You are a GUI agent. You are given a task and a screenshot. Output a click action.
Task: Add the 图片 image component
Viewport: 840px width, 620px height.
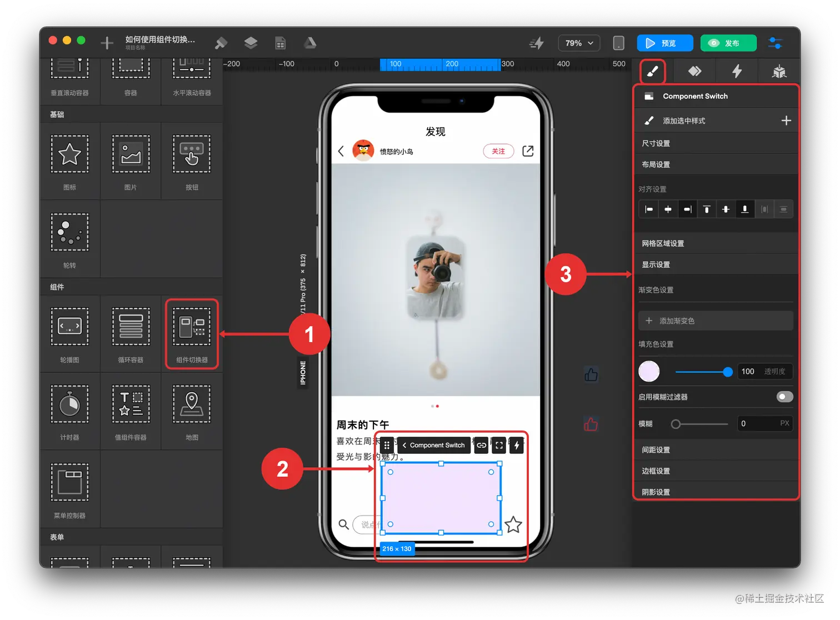tap(131, 161)
